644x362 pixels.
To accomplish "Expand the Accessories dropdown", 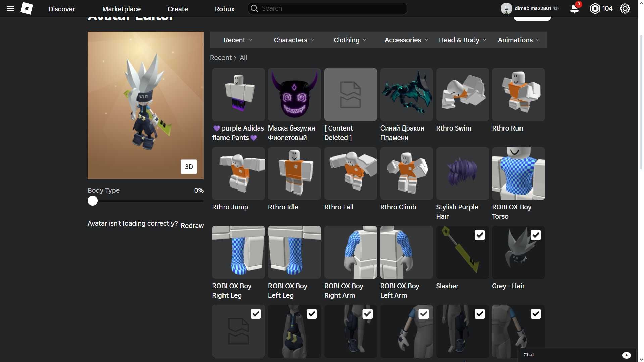I will pos(406,40).
